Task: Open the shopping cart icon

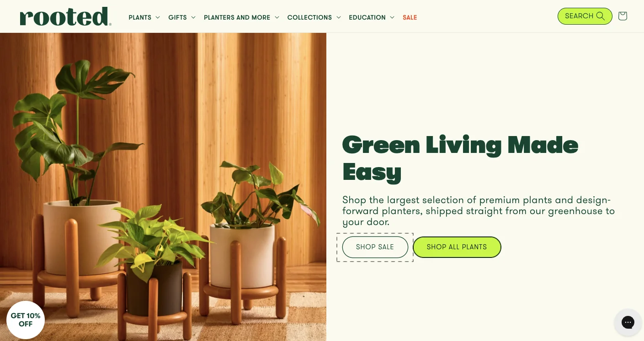Action: click(623, 16)
